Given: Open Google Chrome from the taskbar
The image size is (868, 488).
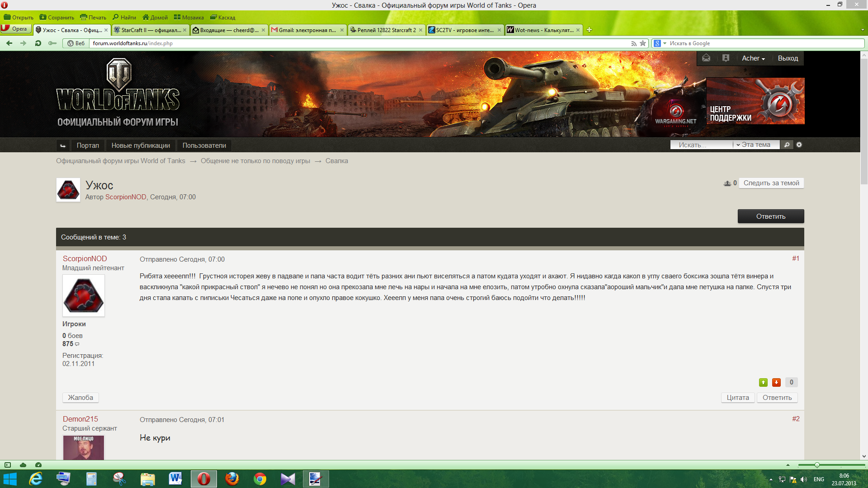Looking at the screenshot, I should (x=260, y=479).
